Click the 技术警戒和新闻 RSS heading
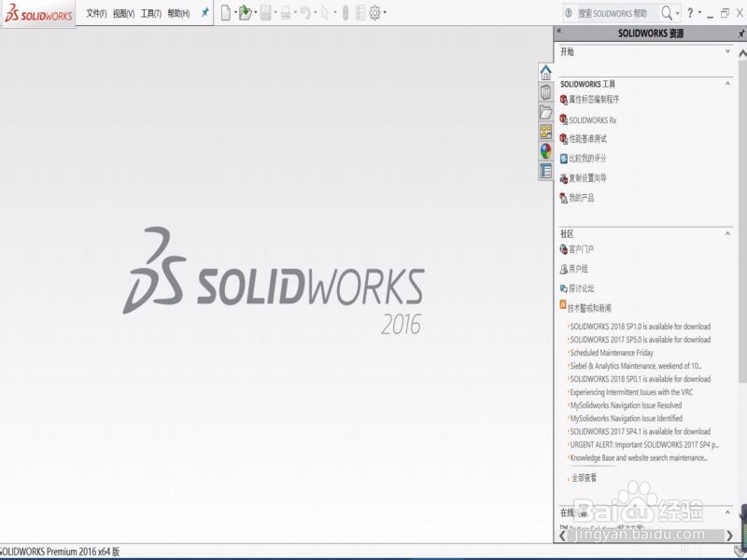Viewport: 747px width, 560px height. coord(585,308)
